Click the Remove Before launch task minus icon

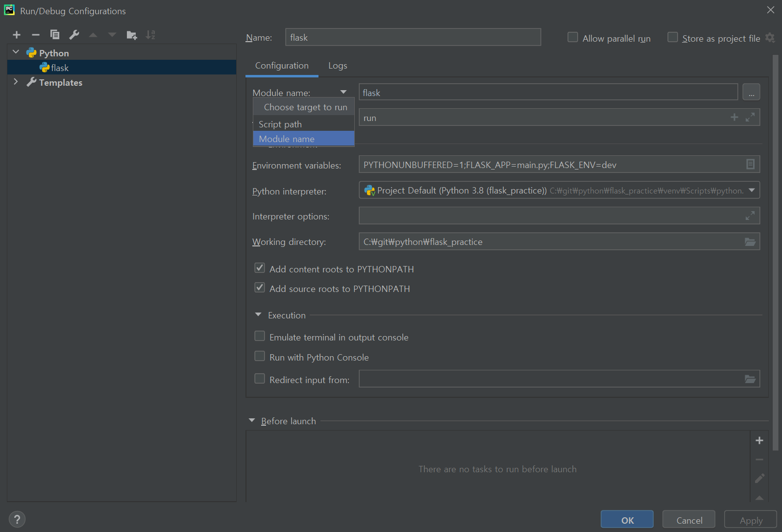[759, 459]
